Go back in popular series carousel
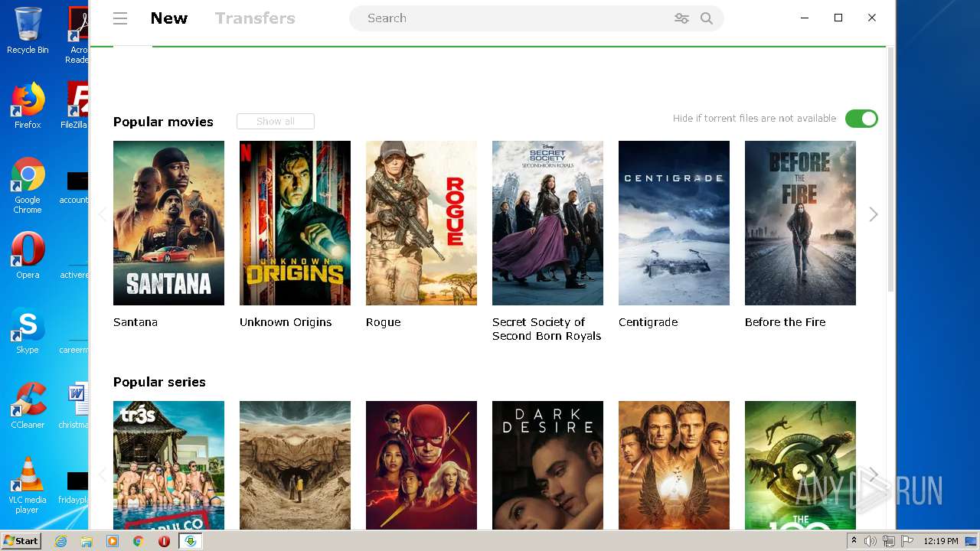 point(102,474)
